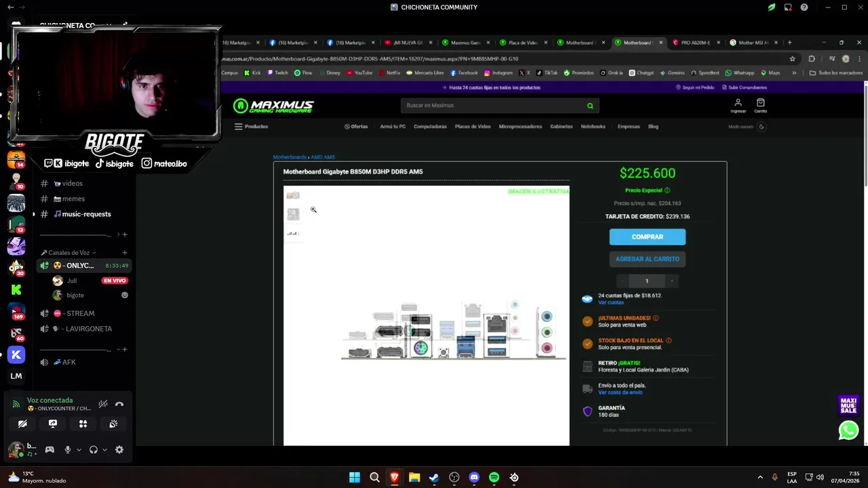Open Placas de Video menu item
This screenshot has height=488, width=868.
[473, 127]
